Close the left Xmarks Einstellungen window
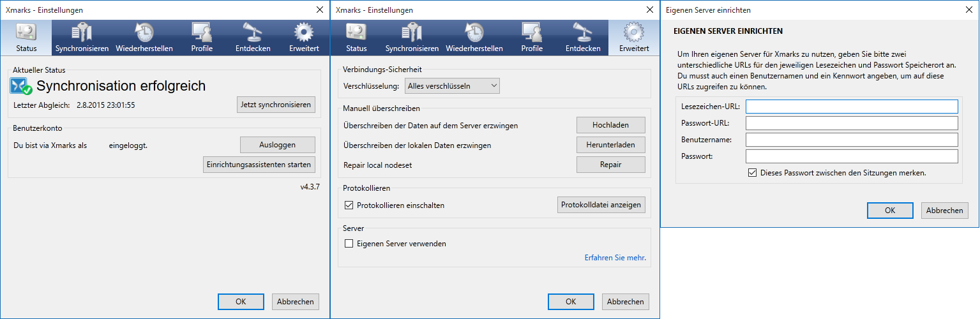The width and height of the screenshot is (980, 319). [319, 10]
